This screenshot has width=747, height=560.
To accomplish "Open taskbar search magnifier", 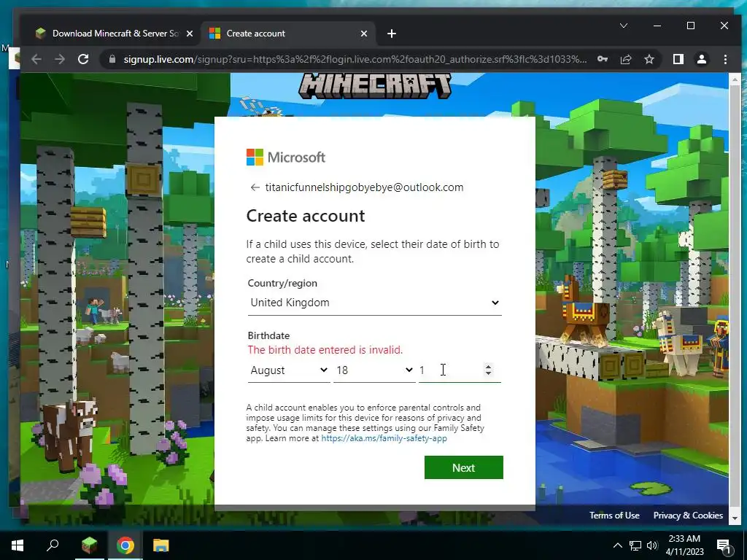I will point(53,545).
